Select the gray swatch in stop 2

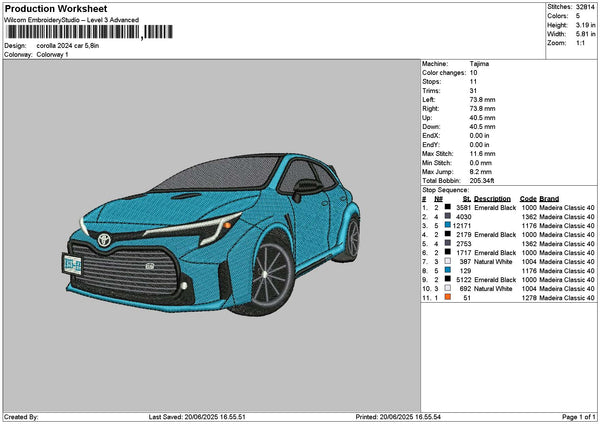click(449, 216)
